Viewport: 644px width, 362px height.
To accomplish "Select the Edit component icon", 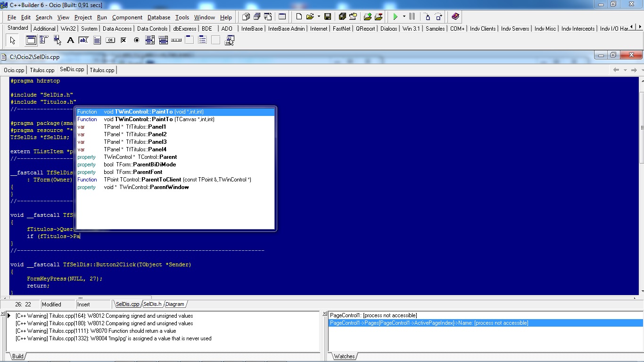I will pos(83,41).
